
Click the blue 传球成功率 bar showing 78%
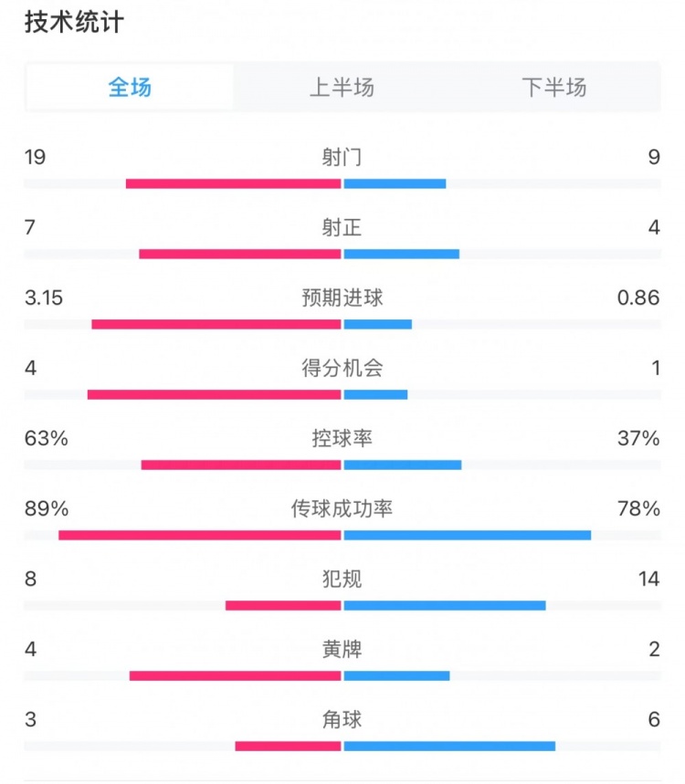468,535
